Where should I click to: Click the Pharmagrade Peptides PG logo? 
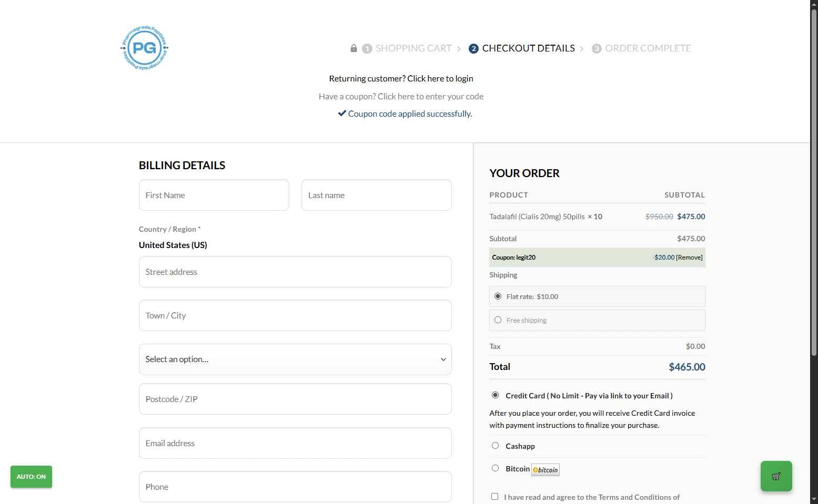[145, 48]
